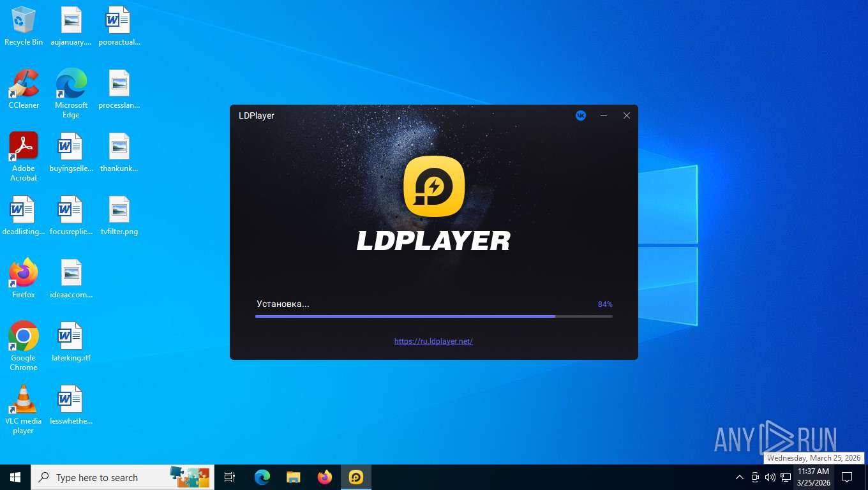Open the notification center
This screenshot has height=490, width=868.
(847, 477)
